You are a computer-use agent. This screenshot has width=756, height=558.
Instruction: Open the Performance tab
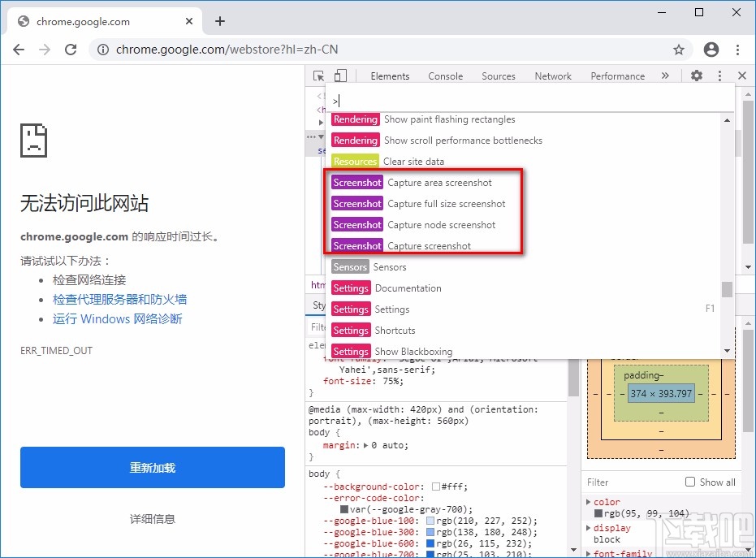tap(618, 76)
